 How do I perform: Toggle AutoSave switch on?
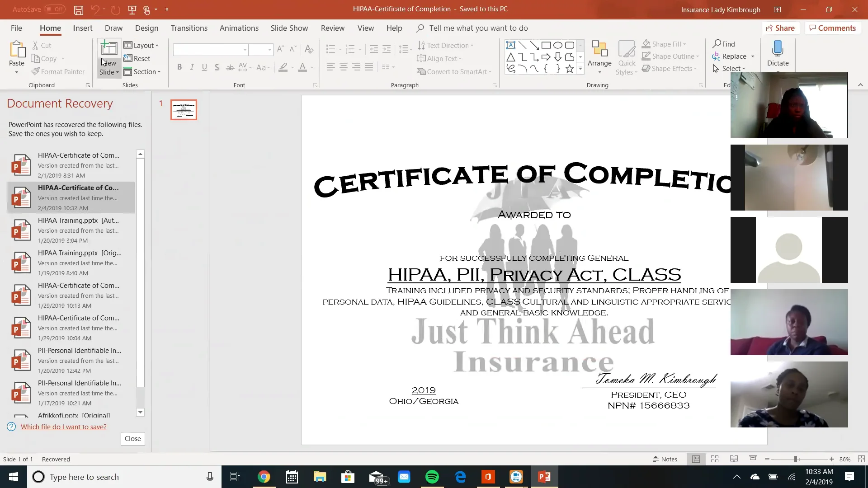[55, 9]
